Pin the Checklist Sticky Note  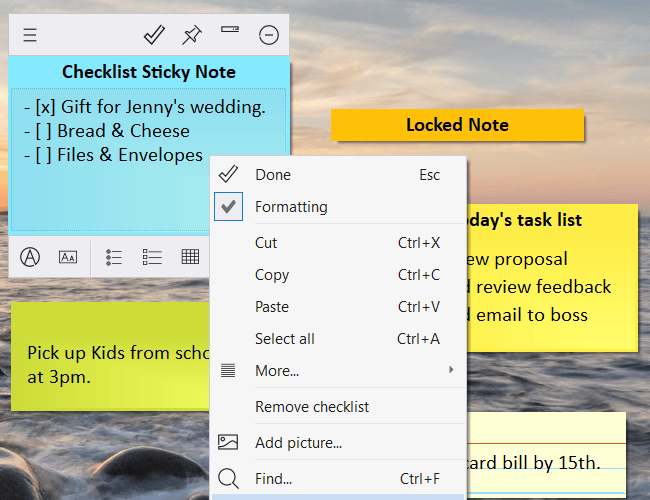192,35
